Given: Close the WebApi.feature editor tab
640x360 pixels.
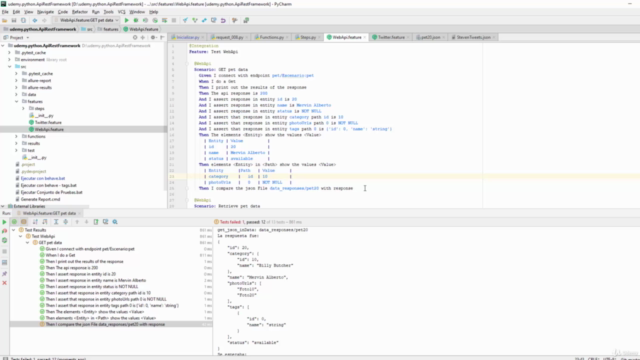Looking at the screenshot, I should [365, 37].
